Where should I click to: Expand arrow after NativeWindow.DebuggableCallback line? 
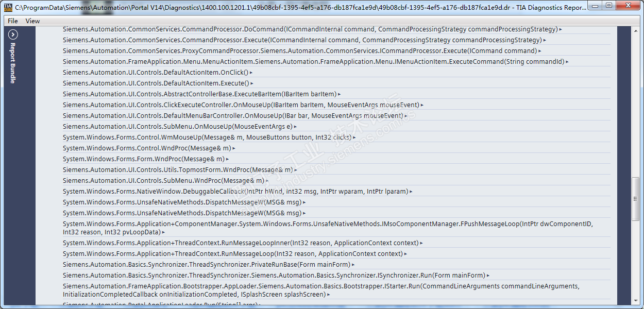(x=411, y=192)
